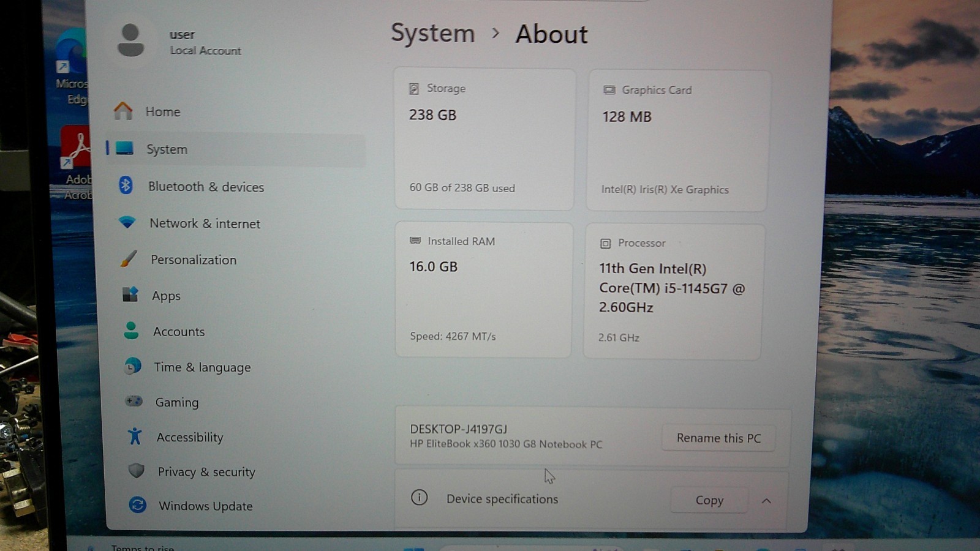Open Adobe Acrobat desktop shortcut
This screenshot has width=980, height=551.
coord(77,162)
